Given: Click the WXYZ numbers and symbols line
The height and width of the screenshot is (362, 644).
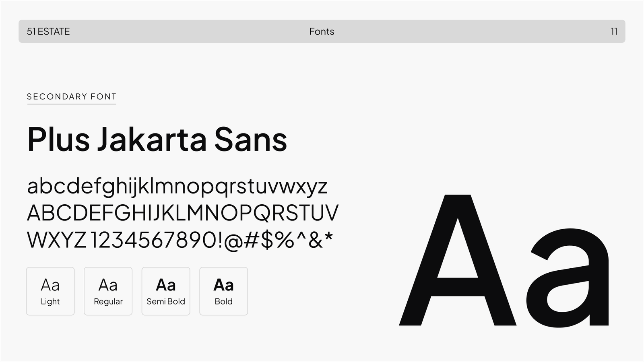Looking at the screenshot, I should point(180,240).
